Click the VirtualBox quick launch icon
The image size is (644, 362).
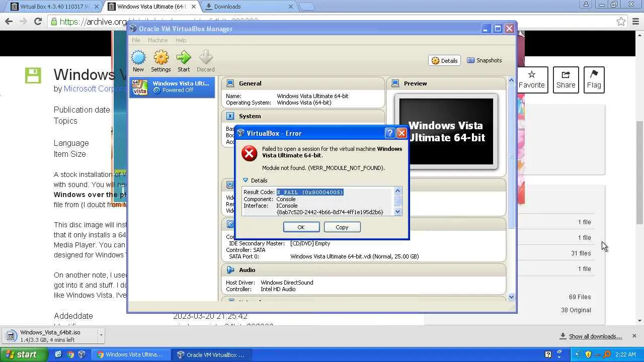pyautogui.click(x=82, y=354)
